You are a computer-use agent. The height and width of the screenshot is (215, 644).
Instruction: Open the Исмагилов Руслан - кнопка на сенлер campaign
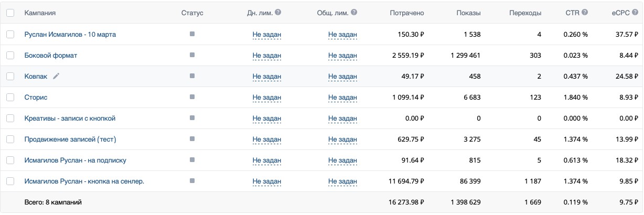point(84,181)
